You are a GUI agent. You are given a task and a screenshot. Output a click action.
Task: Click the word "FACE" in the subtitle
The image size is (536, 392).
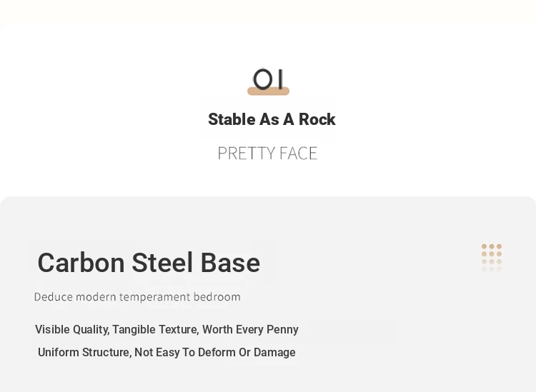click(299, 154)
